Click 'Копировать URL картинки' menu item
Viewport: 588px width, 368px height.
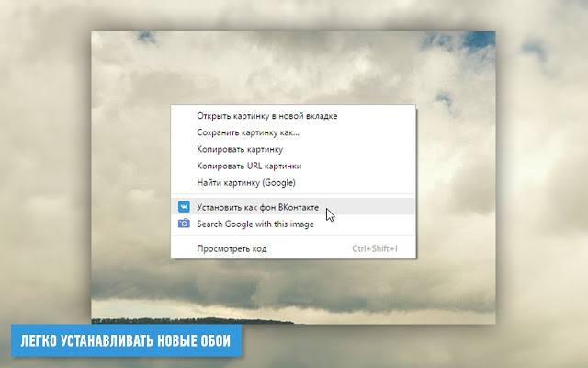293,166
